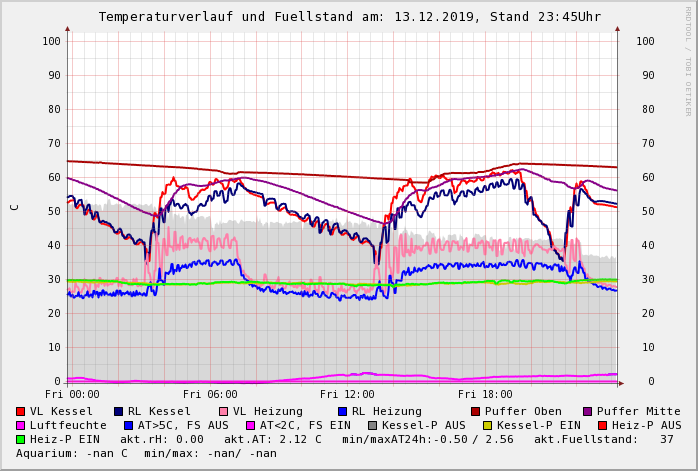Click the Fri 00:00 time axis label
The width and height of the screenshot is (698, 471).
point(72,394)
